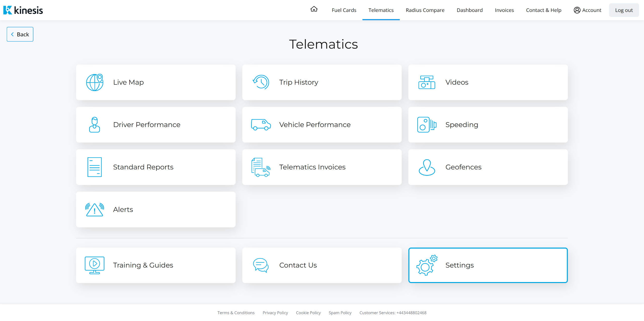The width and height of the screenshot is (644, 321).
Task: Open the Privacy Policy footer link
Action: [x=275, y=313]
